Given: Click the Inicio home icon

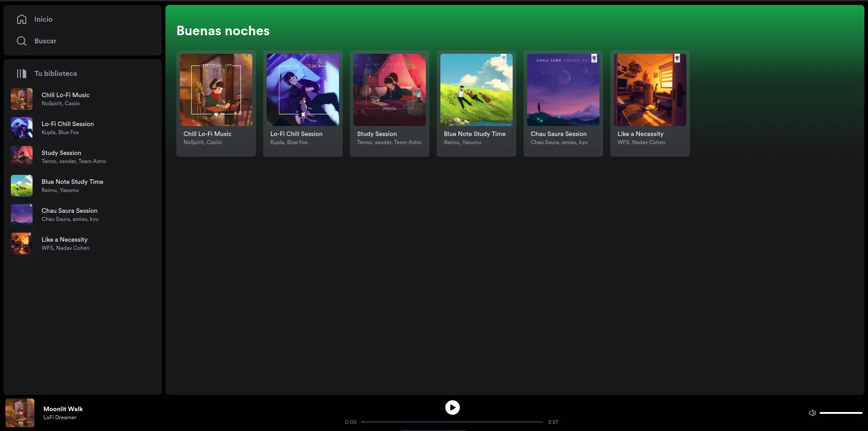Looking at the screenshot, I should 21,19.
